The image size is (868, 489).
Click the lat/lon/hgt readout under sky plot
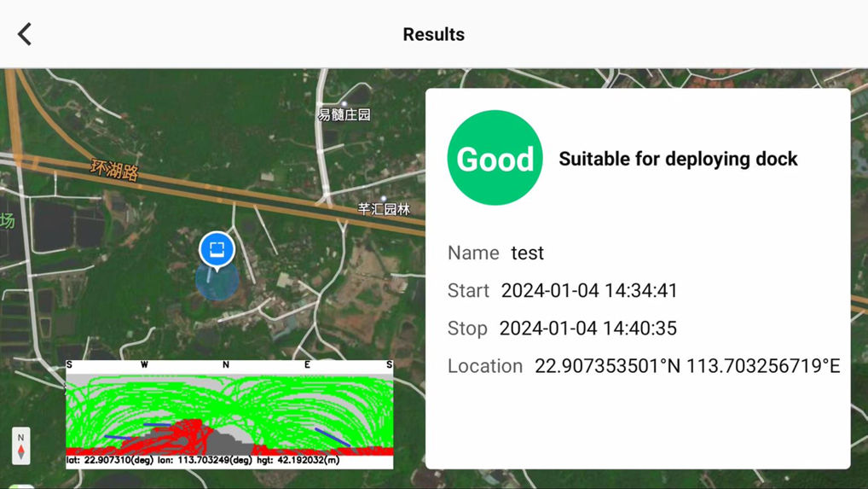(x=203, y=461)
